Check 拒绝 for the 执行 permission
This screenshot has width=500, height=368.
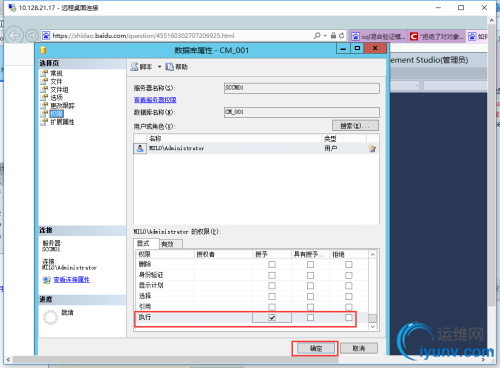tap(349, 318)
